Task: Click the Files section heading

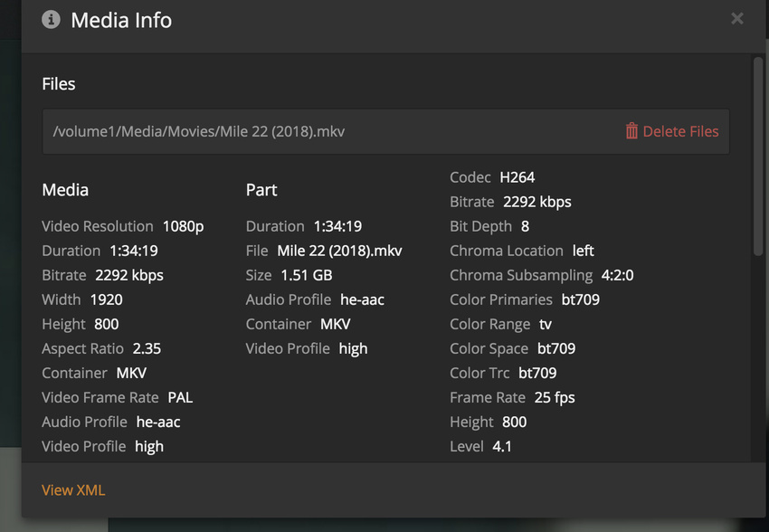Action: tap(59, 84)
